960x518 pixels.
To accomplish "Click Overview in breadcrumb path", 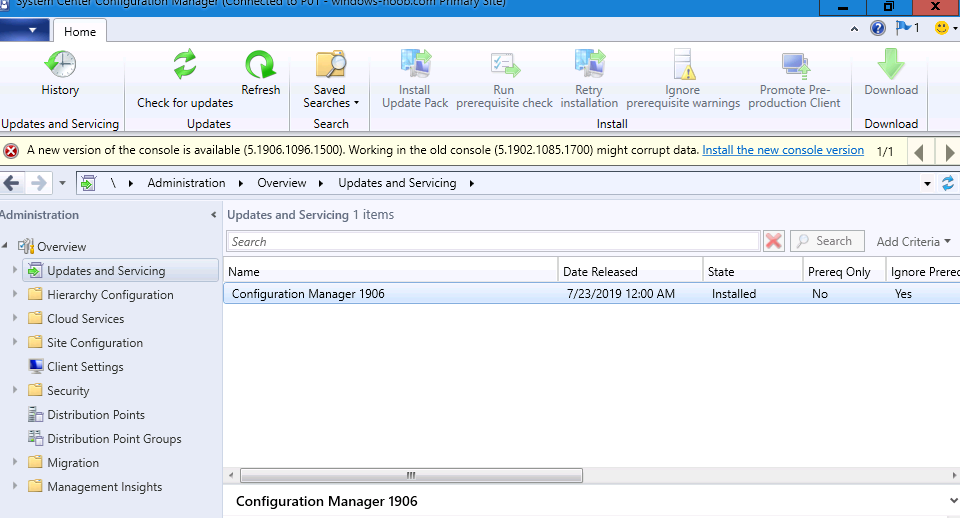I will [282, 183].
